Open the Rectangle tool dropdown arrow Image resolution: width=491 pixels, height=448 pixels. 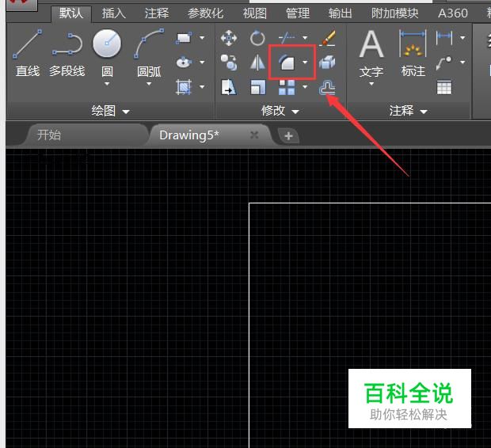tap(202, 38)
